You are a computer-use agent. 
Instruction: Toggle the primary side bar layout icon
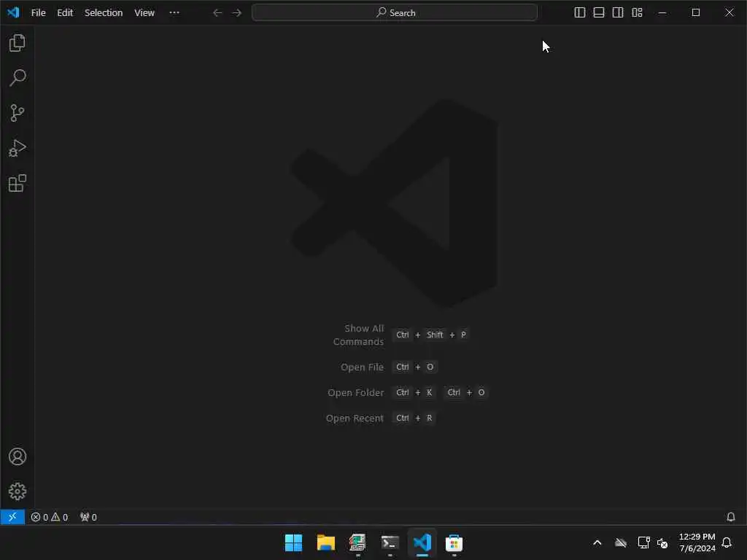580,13
